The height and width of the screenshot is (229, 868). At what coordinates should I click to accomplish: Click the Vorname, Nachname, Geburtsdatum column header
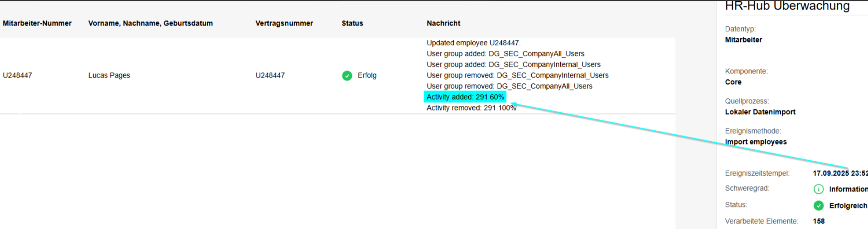(x=150, y=24)
